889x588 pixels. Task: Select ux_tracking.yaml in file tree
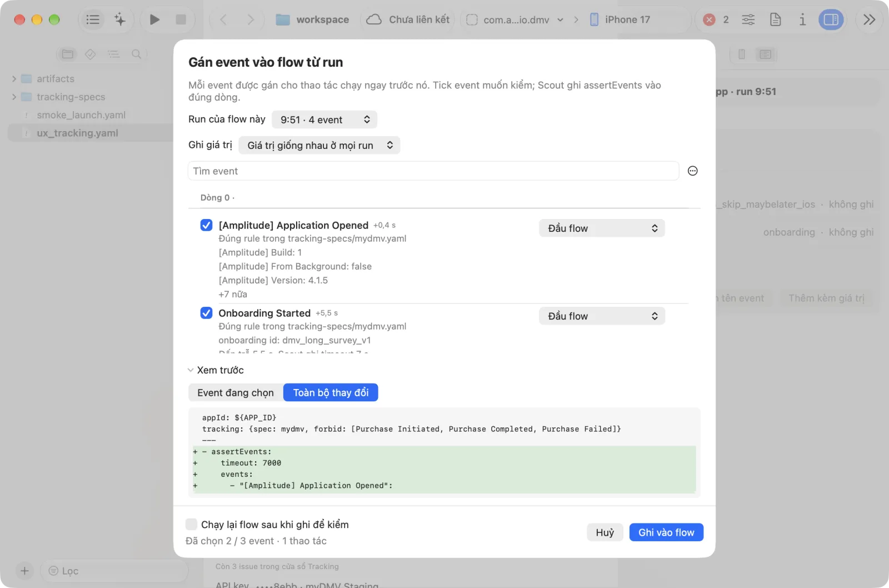[x=77, y=133]
